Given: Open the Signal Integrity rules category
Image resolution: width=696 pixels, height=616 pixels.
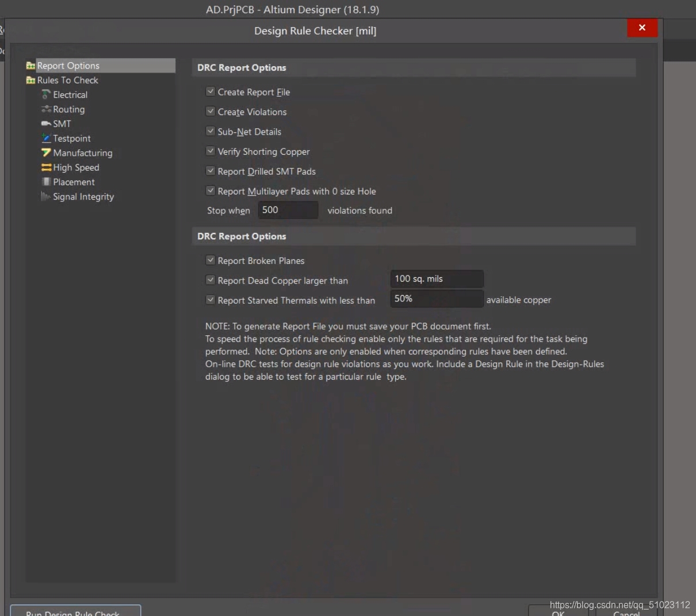Looking at the screenshot, I should pyautogui.click(x=83, y=197).
